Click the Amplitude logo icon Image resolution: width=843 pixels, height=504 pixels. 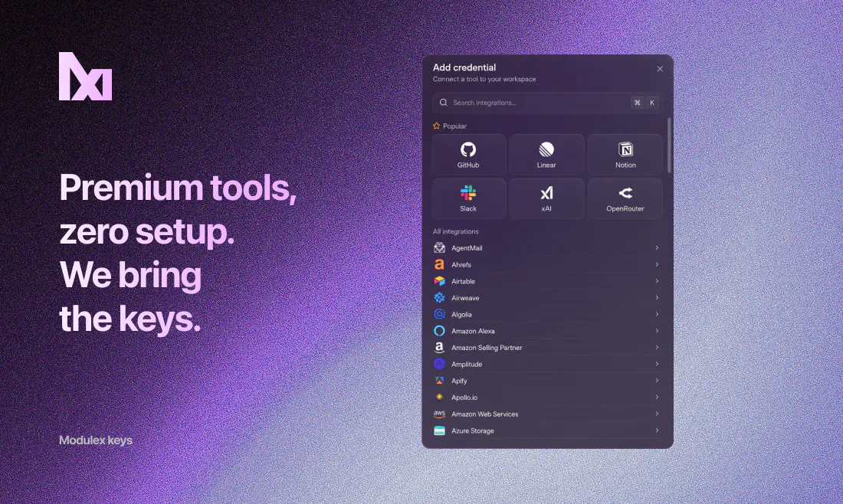439,364
